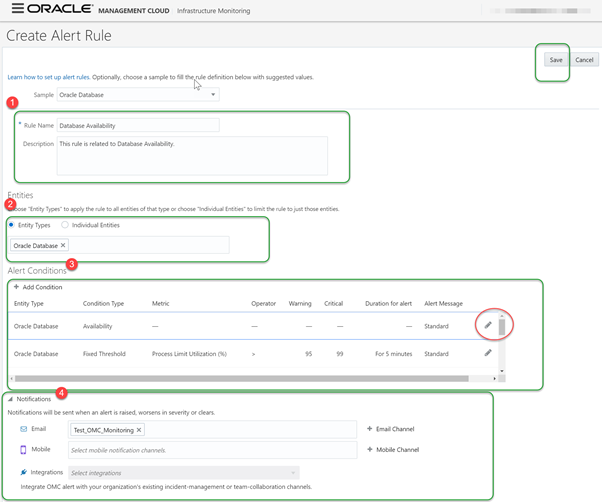The height and width of the screenshot is (502, 602).
Task: Click the conditions table horizontal scrollbar
Action: (x=241, y=378)
